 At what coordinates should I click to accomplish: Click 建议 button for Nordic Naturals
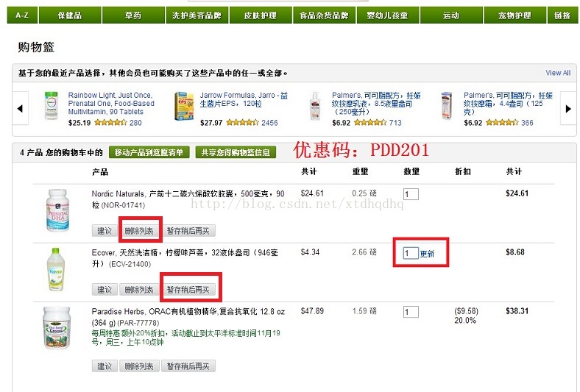coord(105,231)
